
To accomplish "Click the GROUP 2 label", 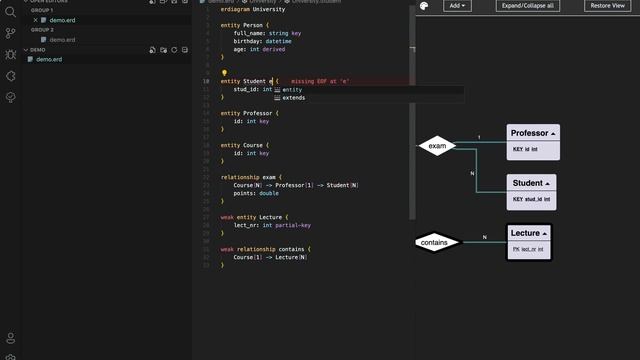I will (x=42, y=30).
